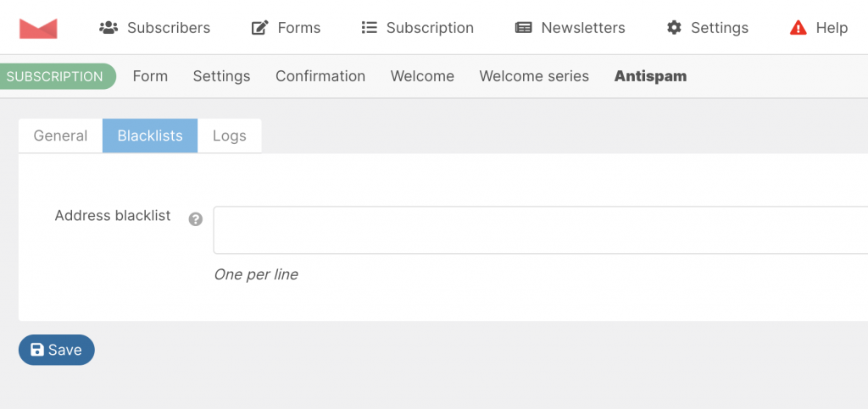Switch to the Logs tab
The height and width of the screenshot is (409, 868).
click(230, 135)
